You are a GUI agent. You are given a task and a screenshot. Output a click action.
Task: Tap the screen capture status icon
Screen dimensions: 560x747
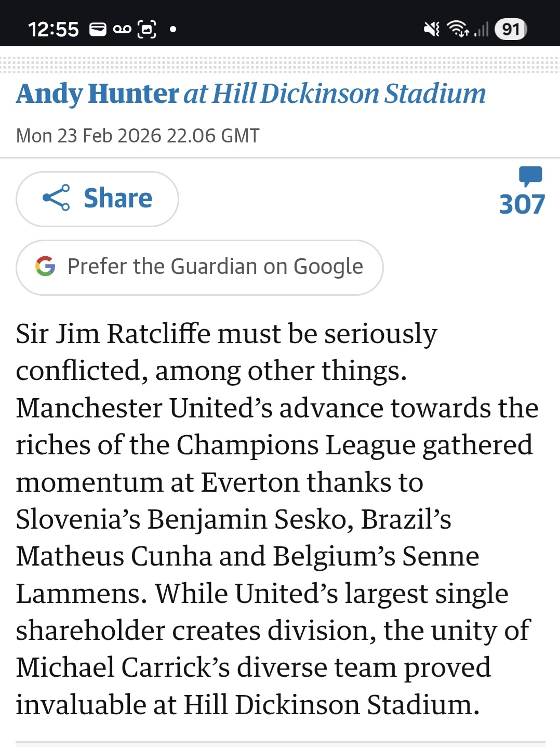(x=146, y=29)
